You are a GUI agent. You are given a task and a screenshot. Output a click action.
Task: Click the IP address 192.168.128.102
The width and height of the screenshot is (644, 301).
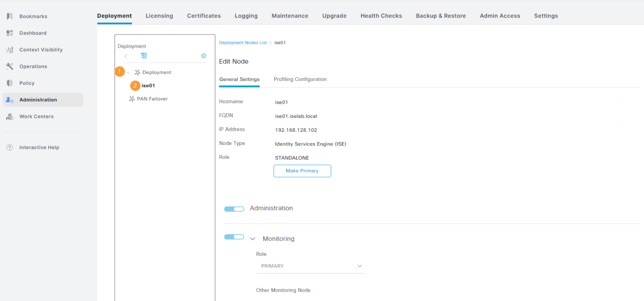(296, 130)
